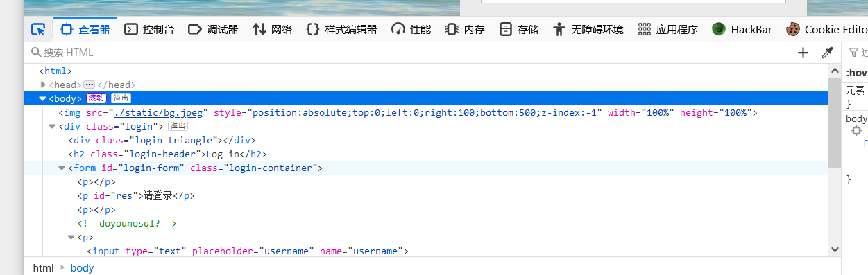868x275 pixels.
Task: Click the markup vertical scrollbar thumb
Action: (x=834, y=123)
